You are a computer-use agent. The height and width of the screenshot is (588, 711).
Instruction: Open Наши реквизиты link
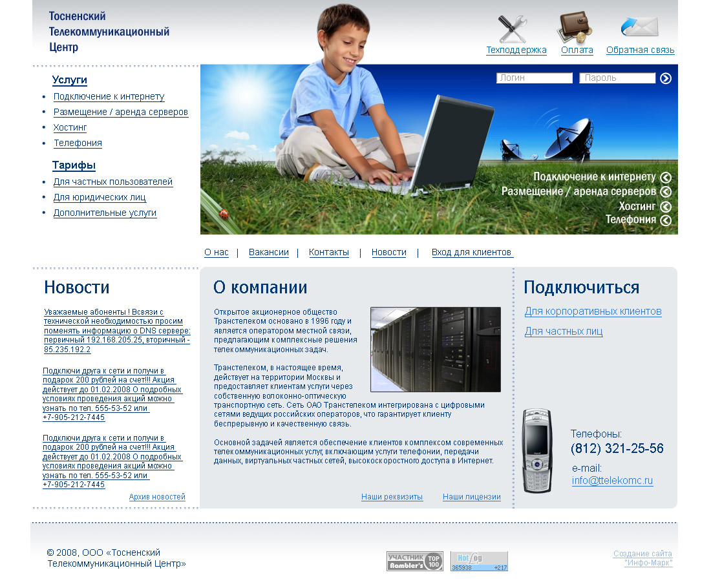point(392,497)
